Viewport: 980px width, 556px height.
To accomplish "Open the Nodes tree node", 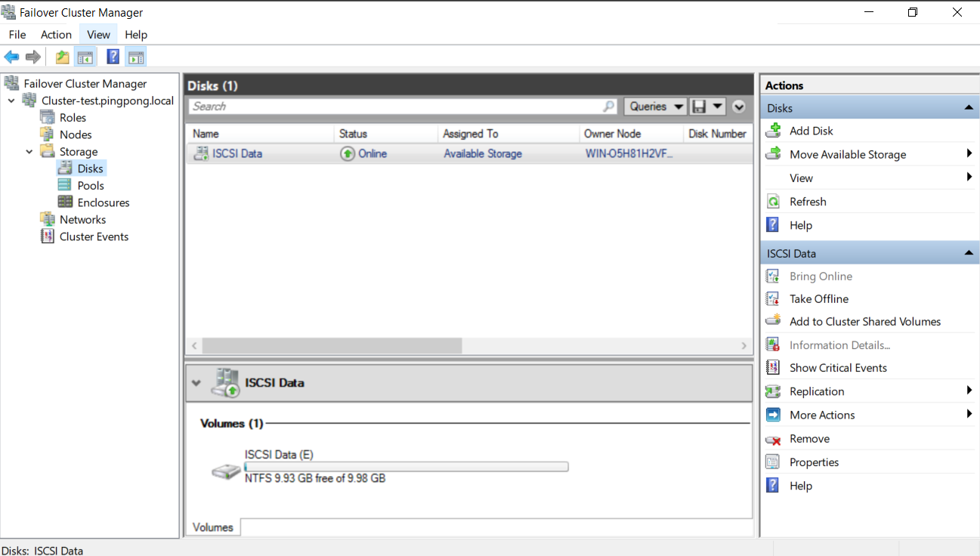I will click(x=76, y=134).
